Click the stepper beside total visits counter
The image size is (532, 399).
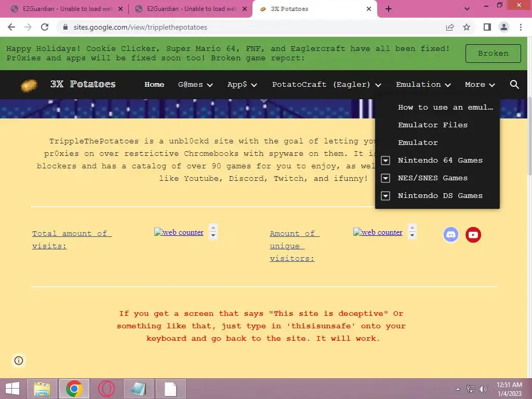coord(213,231)
